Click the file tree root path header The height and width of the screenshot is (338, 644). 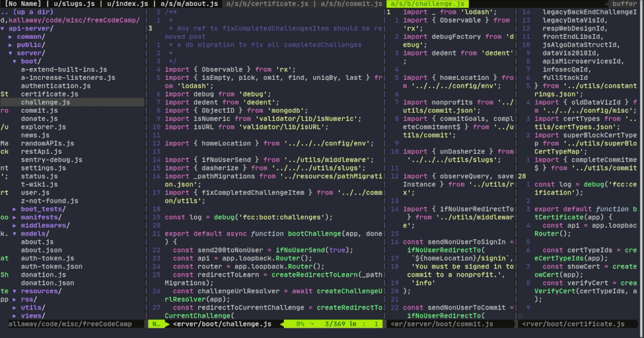tap(70, 20)
